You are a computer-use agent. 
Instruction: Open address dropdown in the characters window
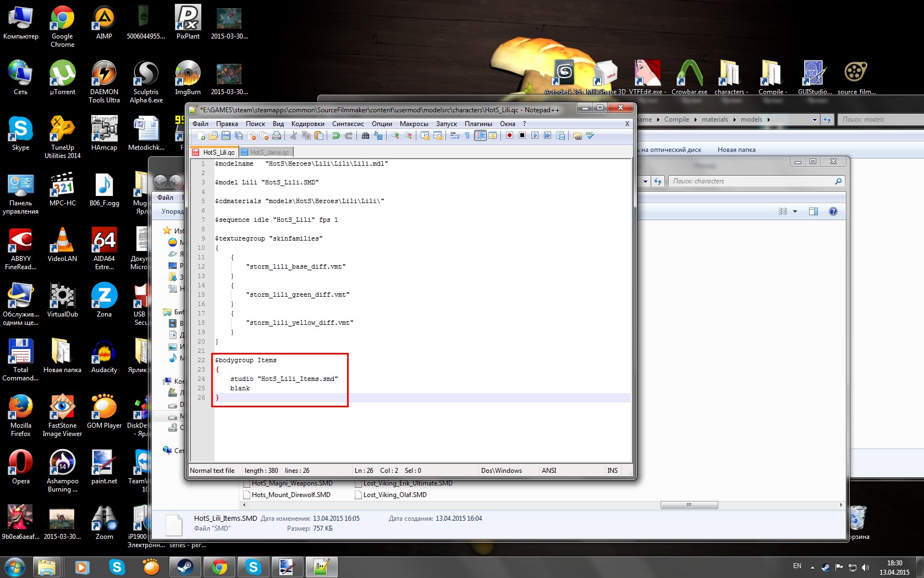pos(645,181)
